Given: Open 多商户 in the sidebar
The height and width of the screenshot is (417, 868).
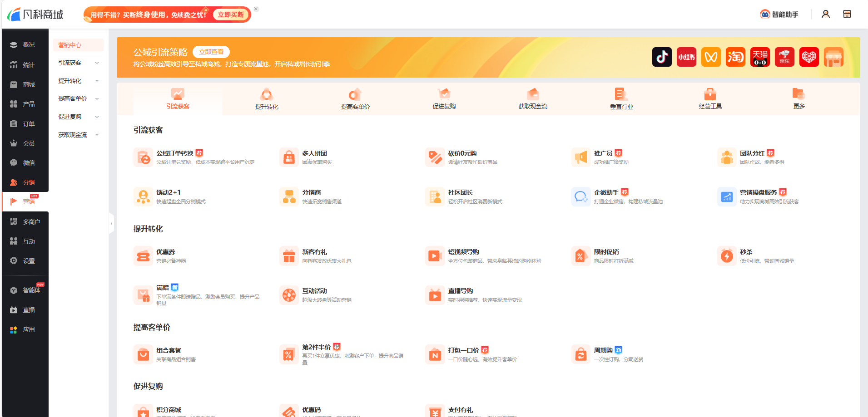Looking at the screenshot, I should click(25, 222).
